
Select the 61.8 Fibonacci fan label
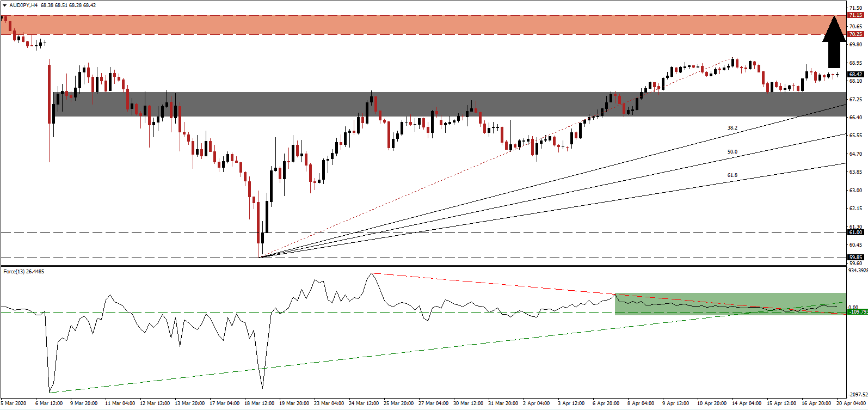tap(732, 175)
